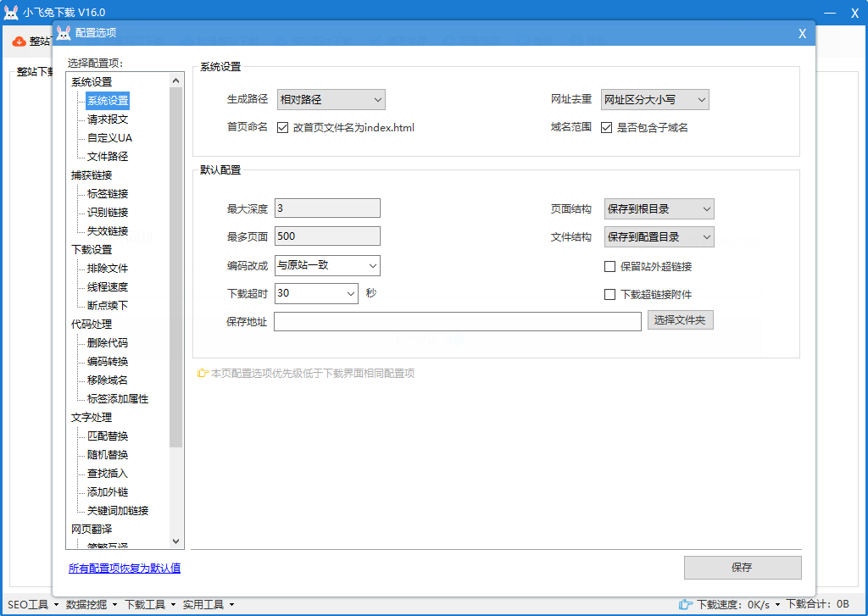Click the config tree scroll down arrow
The width and height of the screenshot is (868, 616).
click(176, 541)
